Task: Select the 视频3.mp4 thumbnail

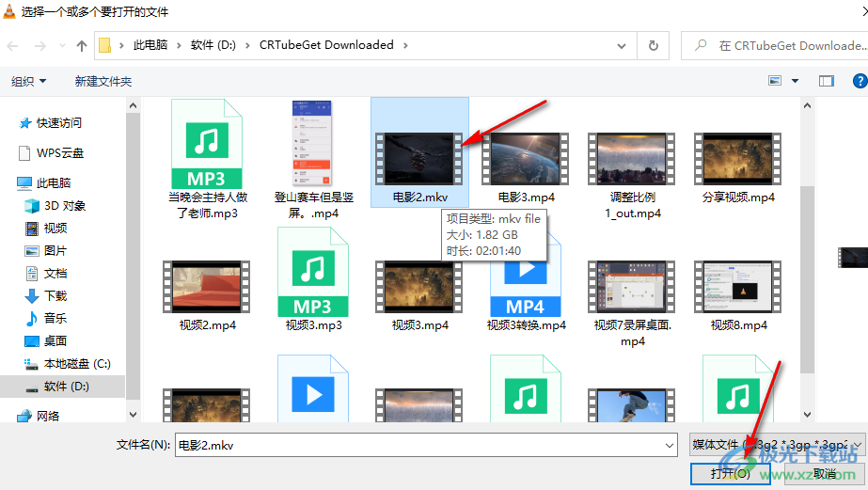Action: 419,287
